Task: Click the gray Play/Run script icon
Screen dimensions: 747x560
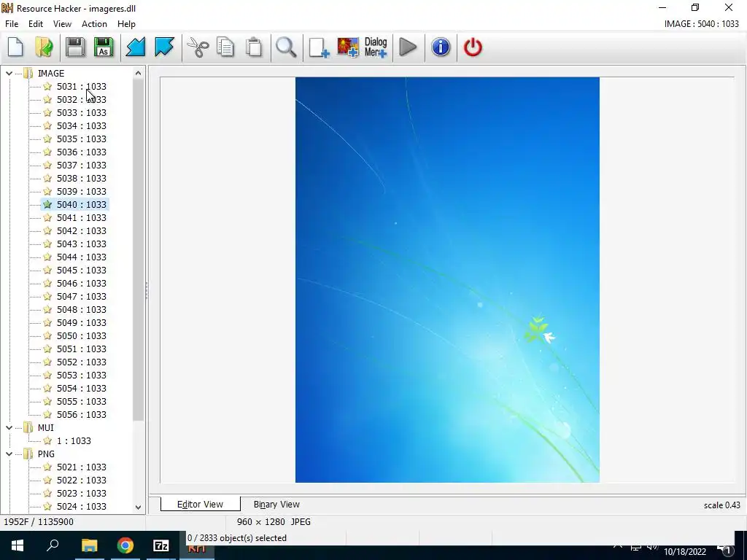Action: pos(408,47)
